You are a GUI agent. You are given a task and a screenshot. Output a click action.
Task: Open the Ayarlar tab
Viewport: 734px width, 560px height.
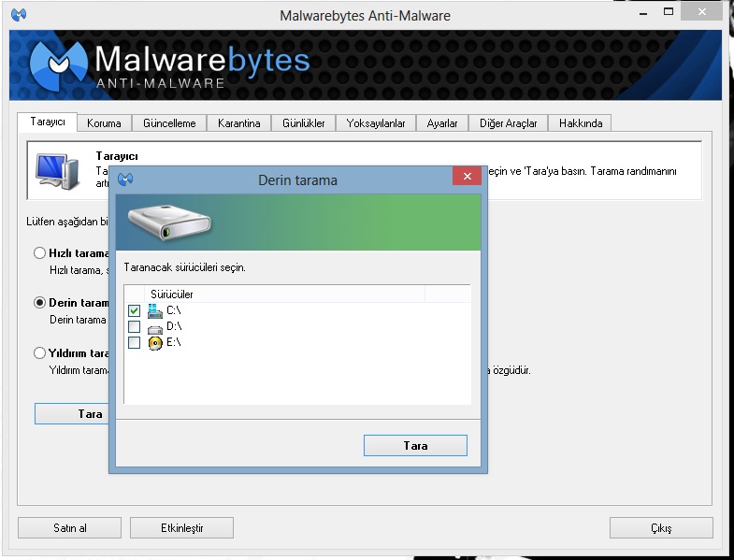[x=442, y=123]
